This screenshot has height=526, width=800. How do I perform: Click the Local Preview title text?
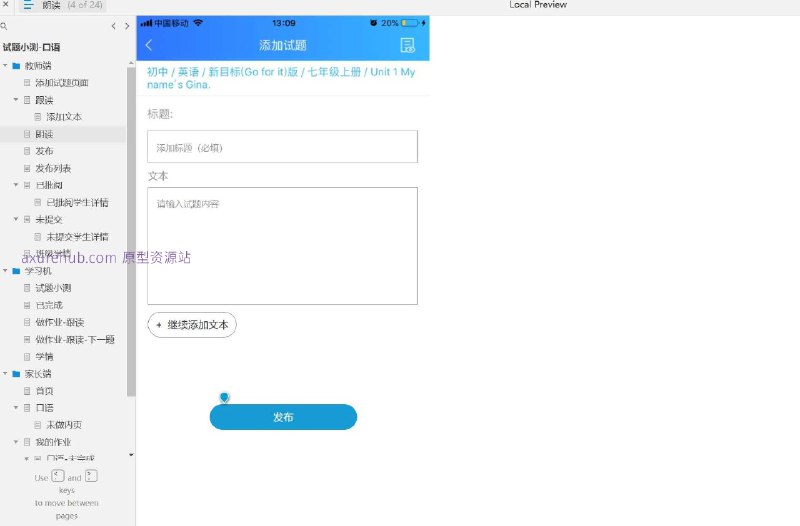538,5
